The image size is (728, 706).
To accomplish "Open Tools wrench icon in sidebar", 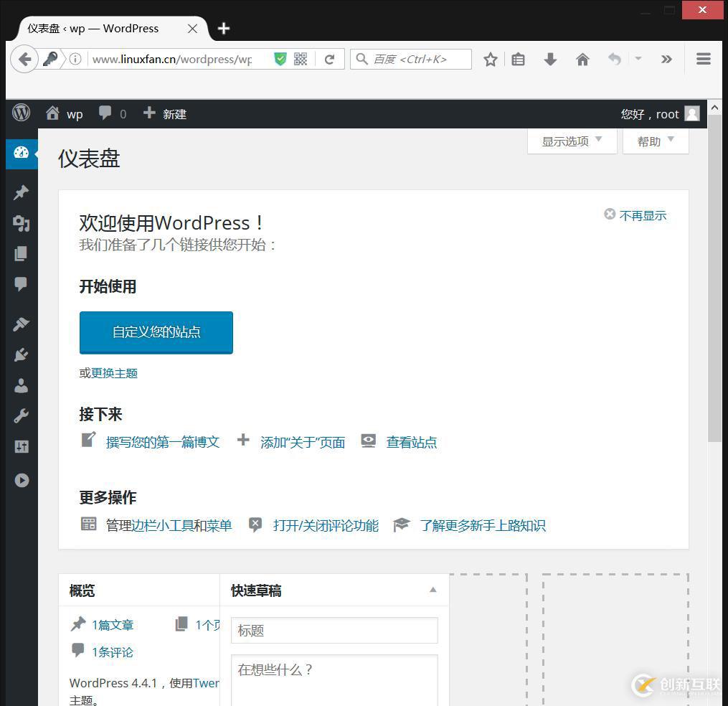I will tap(22, 415).
